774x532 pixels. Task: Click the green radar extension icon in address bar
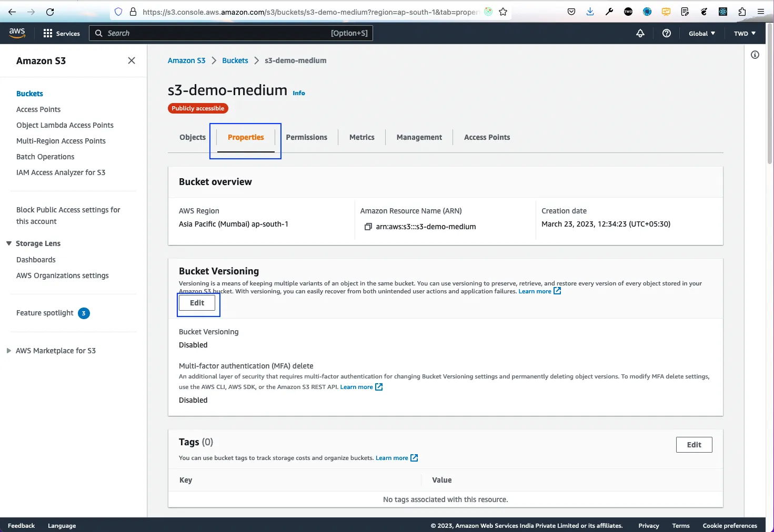pyautogui.click(x=488, y=12)
